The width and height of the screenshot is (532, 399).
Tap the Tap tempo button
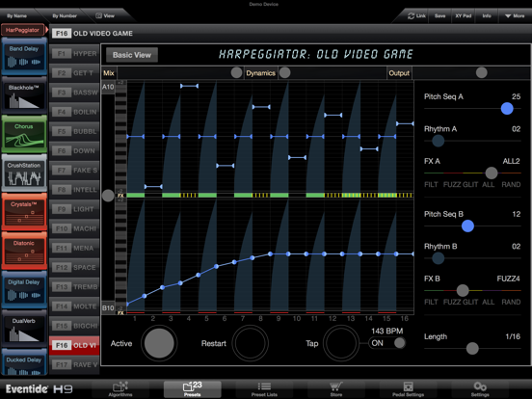click(x=340, y=343)
